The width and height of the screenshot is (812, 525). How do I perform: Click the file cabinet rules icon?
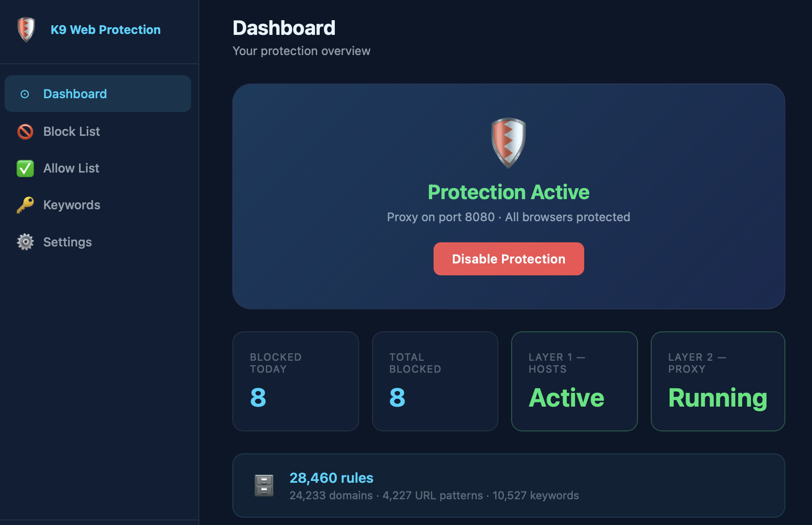pyautogui.click(x=264, y=486)
